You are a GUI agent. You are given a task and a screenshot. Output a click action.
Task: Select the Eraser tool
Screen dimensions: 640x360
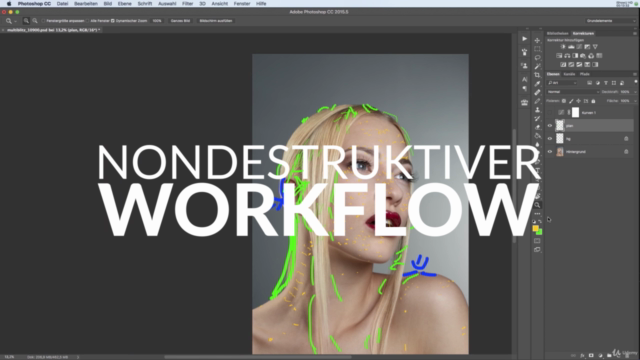click(x=537, y=127)
